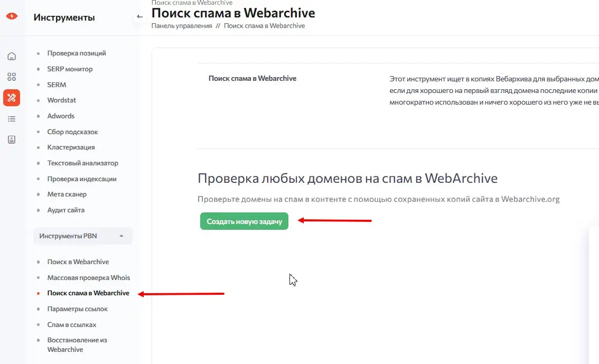The image size is (599, 364).
Task: Click the red eye logo icon
Action: coord(12,16)
